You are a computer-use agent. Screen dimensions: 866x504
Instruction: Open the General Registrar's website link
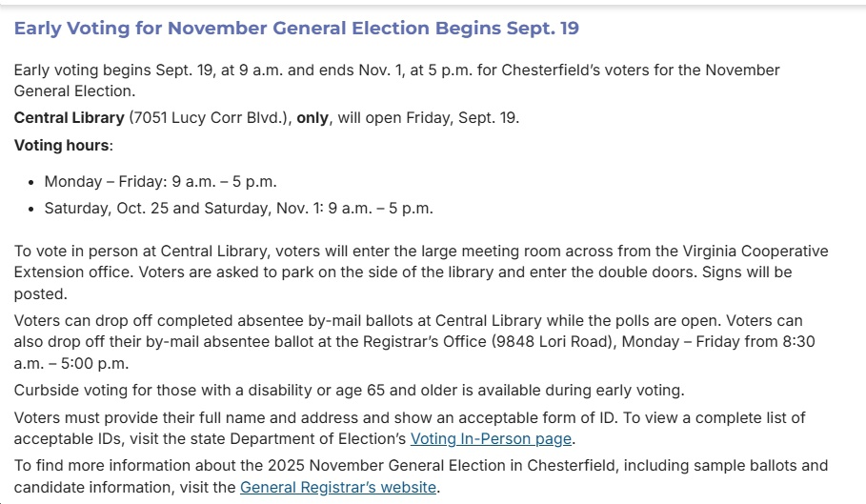pyautogui.click(x=337, y=487)
